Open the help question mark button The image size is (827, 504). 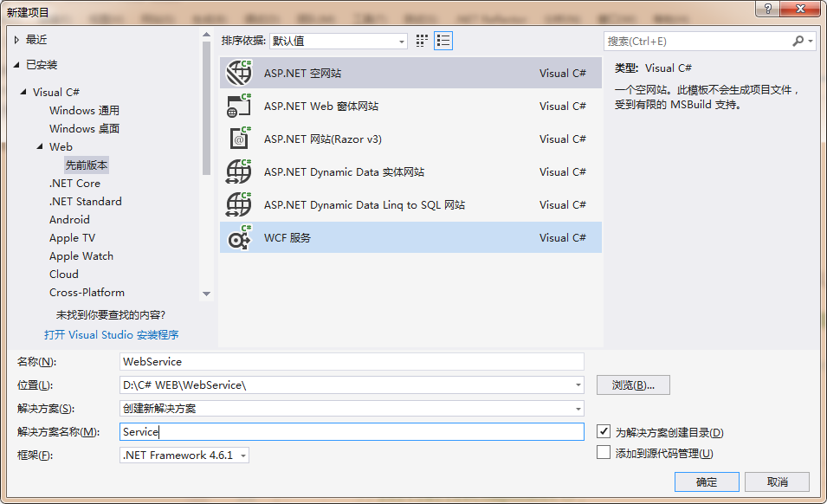[767, 9]
